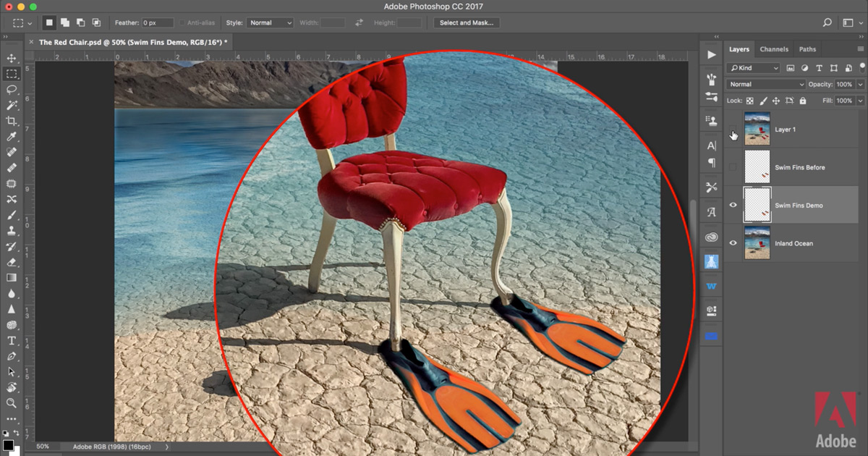The height and width of the screenshot is (456, 868).
Task: Toggle lock all padlock icon
Action: tap(802, 101)
